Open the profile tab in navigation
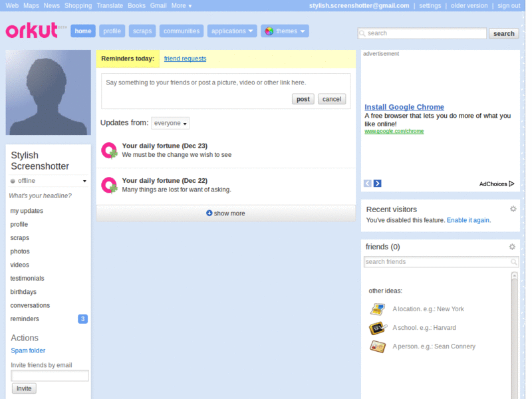The width and height of the screenshot is (532, 399). (112, 31)
